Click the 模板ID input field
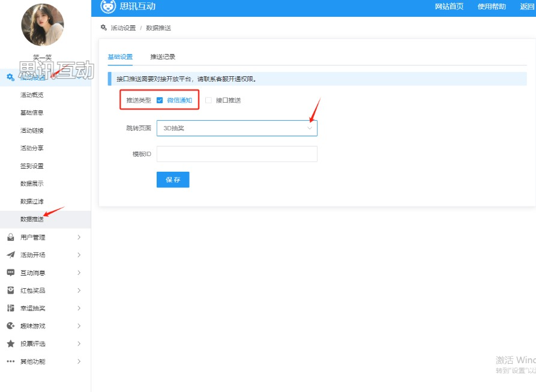 click(x=236, y=154)
